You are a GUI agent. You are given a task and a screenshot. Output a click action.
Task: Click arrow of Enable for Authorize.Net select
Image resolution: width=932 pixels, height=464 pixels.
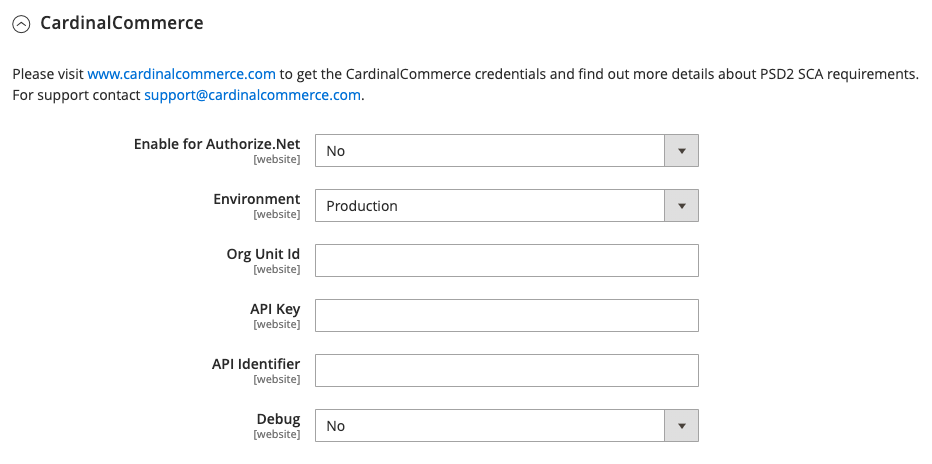point(682,150)
